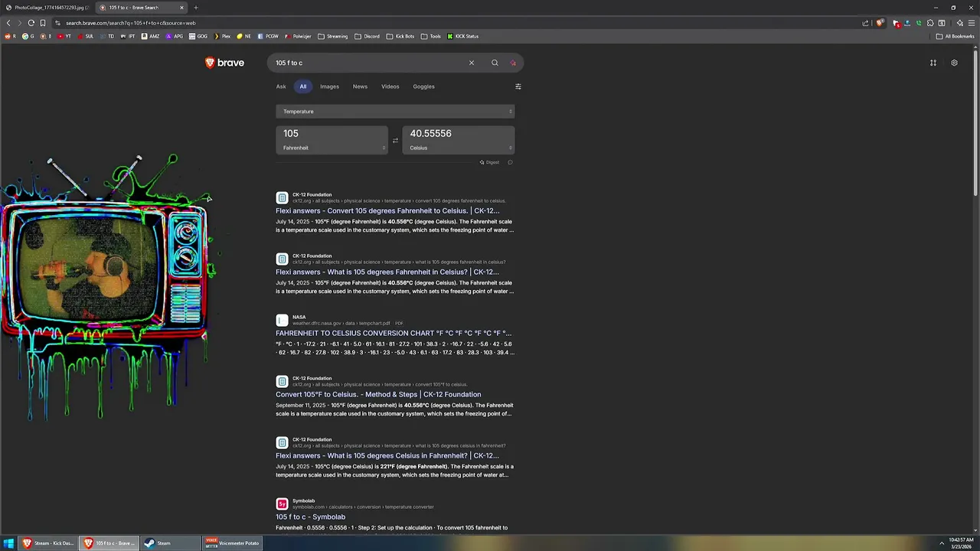Open the '105 f to c - Symbolab' result
980x551 pixels.
click(x=310, y=517)
